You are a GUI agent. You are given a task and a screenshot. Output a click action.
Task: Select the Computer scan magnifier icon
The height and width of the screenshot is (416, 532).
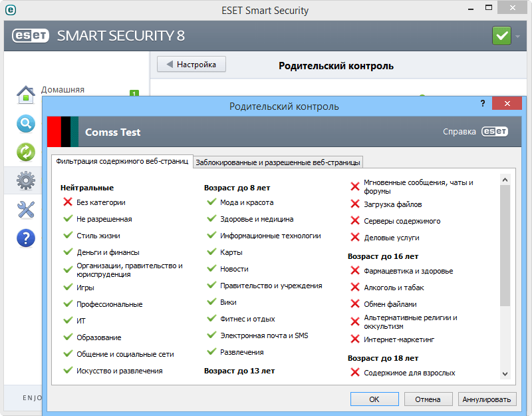point(25,123)
